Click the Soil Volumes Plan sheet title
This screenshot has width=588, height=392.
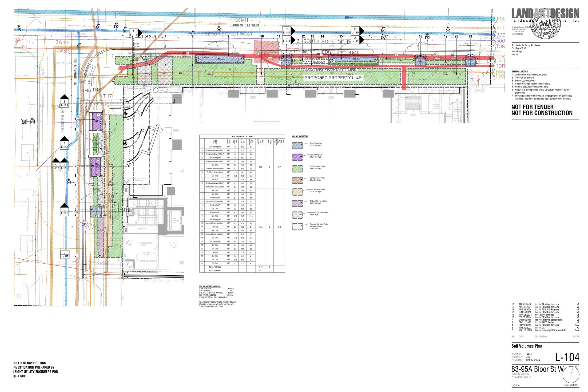[x=527, y=346]
